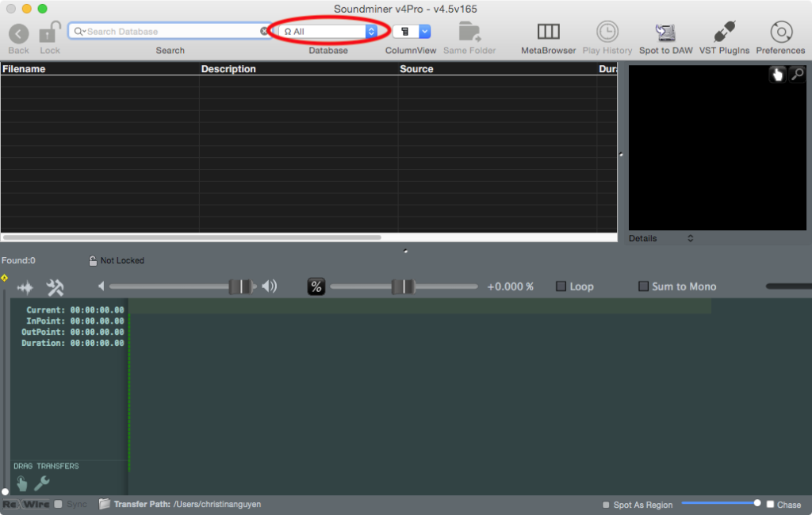The height and width of the screenshot is (515, 812).
Task: Click the pitch slider handle
Action: pos(404,286)
